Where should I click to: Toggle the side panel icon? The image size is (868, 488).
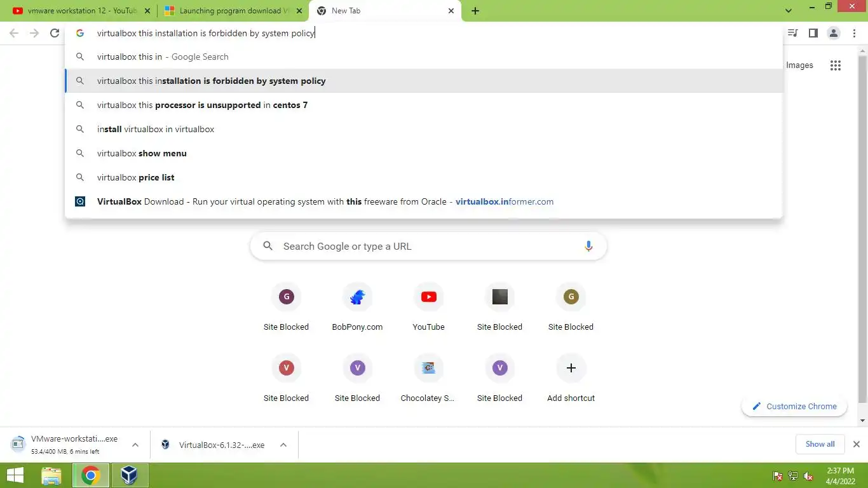click(813, 33)
